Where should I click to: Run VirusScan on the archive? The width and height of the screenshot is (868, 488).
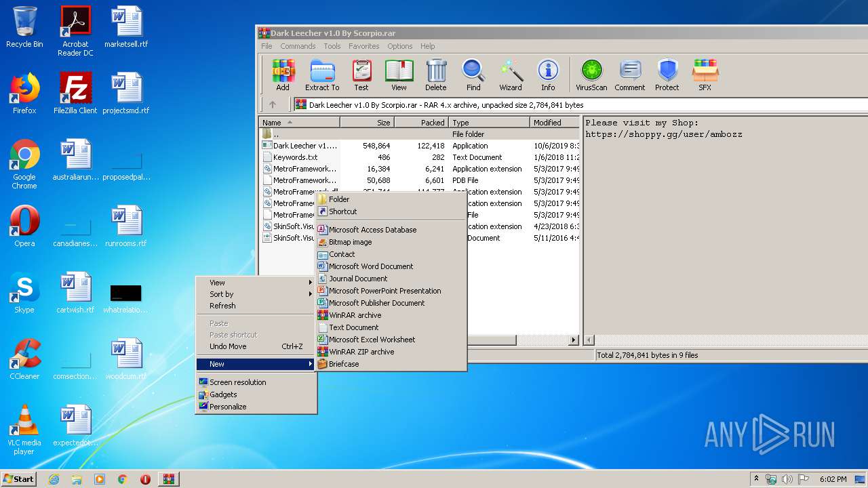pyautogui.click(x=591, y=75)
